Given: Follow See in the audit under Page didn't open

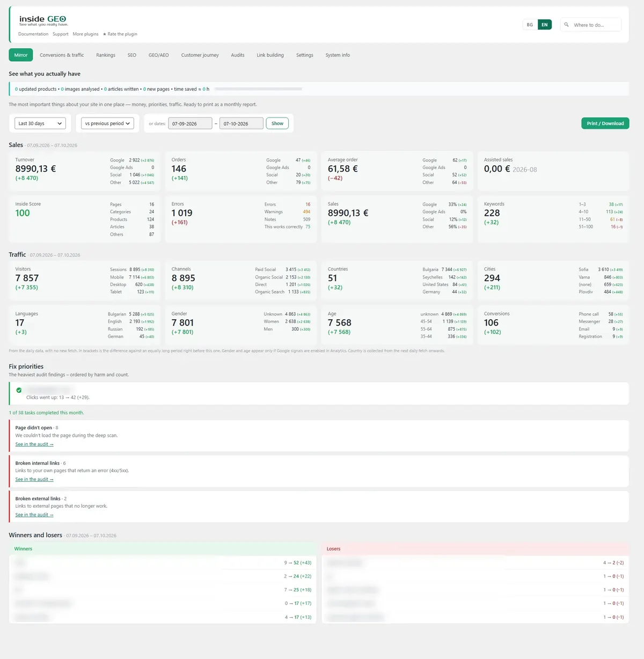Looking at the screenshot, I should [x=34, y=444].
